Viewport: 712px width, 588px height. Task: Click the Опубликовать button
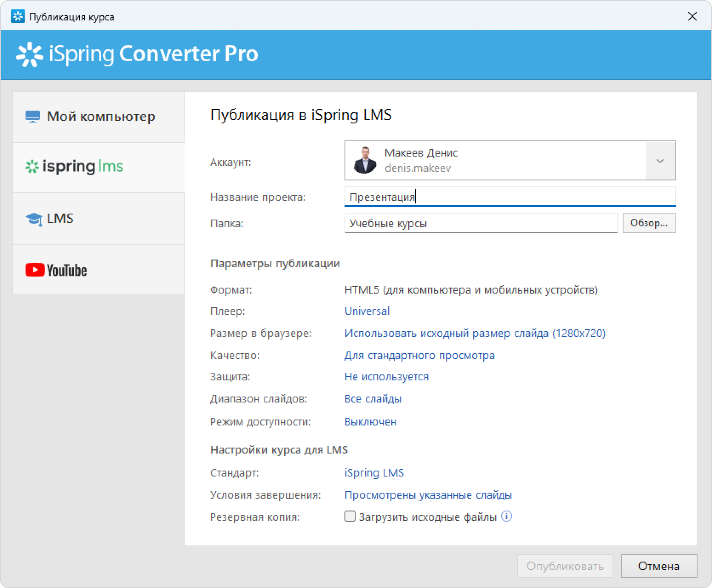tap(565, 566)
